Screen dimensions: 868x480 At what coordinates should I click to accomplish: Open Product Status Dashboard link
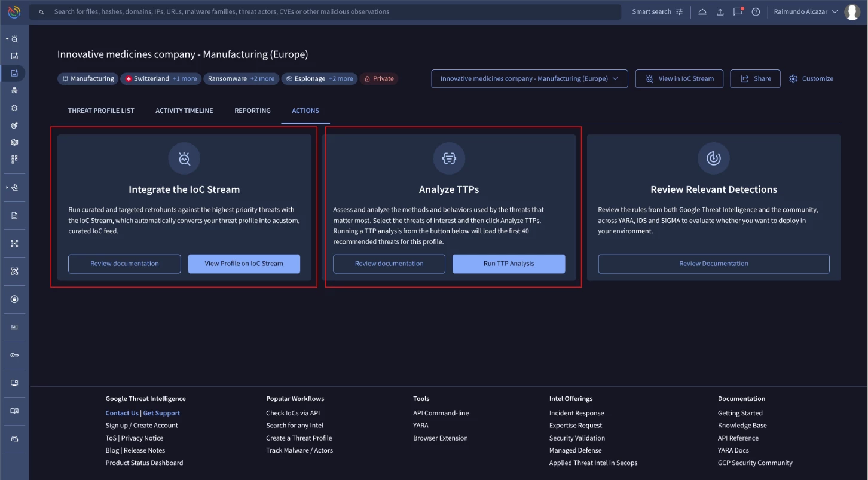click(145, 463)
